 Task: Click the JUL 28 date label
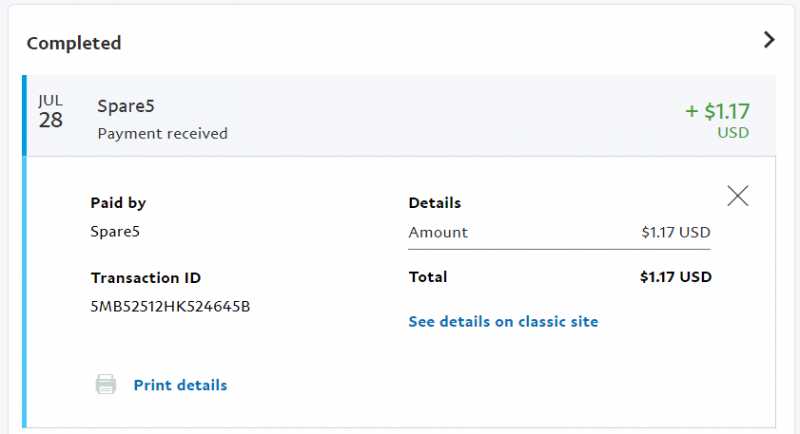click(x=51, y=113)
